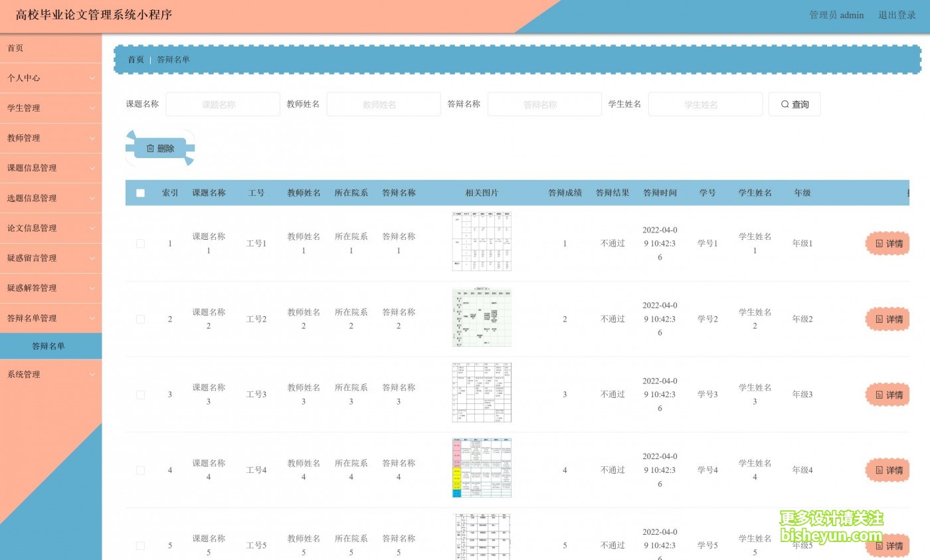Click the 相关图片 column header
Screen dimensions: 930x560
(x=482, y=193)
